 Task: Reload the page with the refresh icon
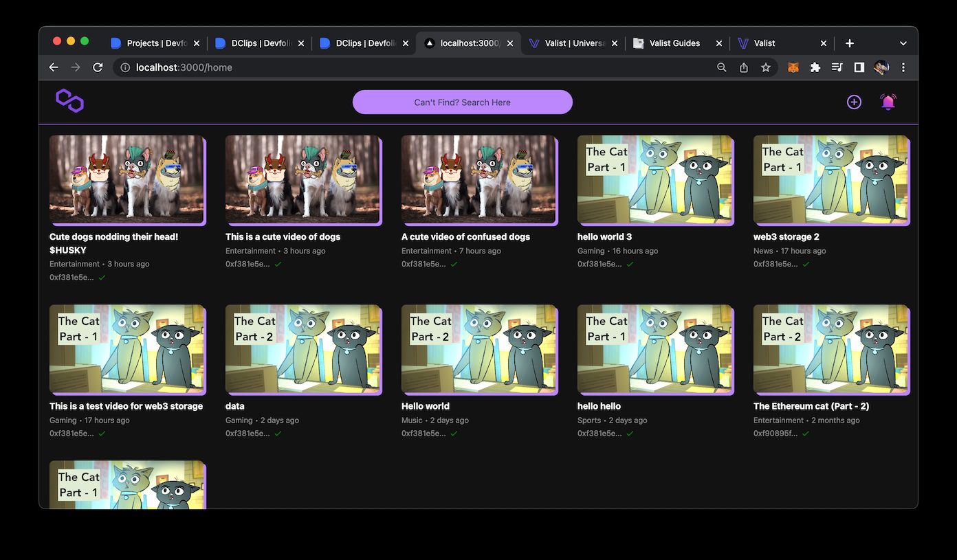point(98,67)
